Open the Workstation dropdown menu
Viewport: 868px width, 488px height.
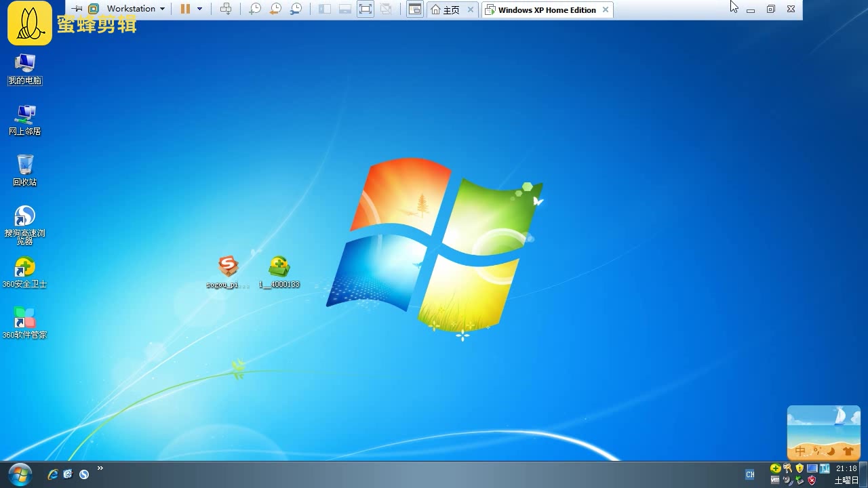136,9
